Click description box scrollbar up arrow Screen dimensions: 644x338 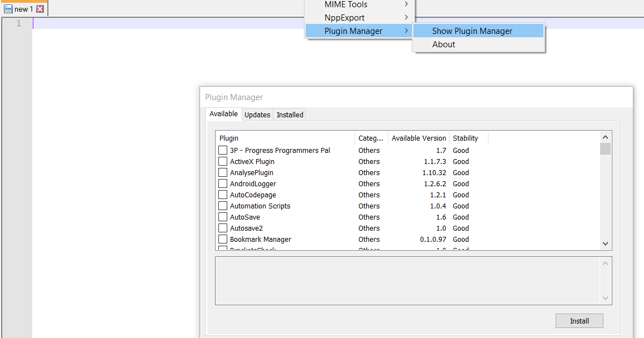pos(605,264)
